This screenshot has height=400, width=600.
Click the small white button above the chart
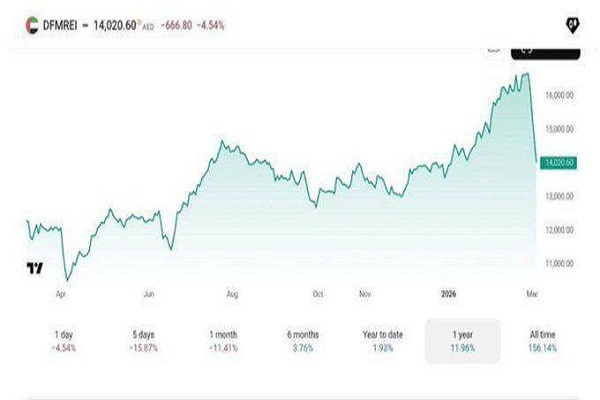pyautogui.click(x=493, y=49)
